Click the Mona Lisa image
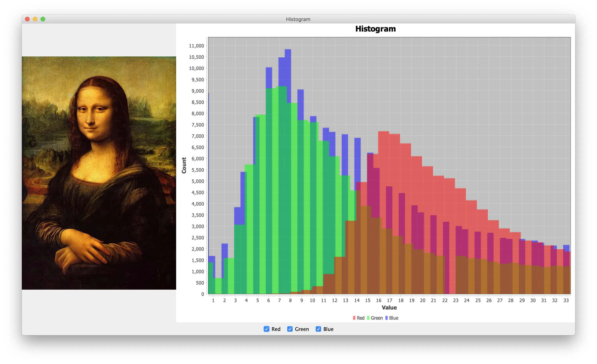597x364 pixels. tap(99, 173)
